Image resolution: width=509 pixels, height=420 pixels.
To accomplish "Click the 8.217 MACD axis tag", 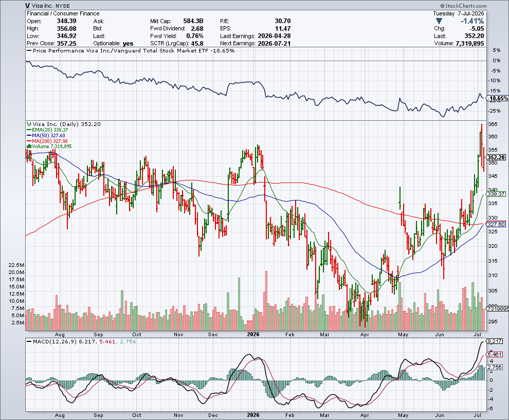I will click(495, 341).
